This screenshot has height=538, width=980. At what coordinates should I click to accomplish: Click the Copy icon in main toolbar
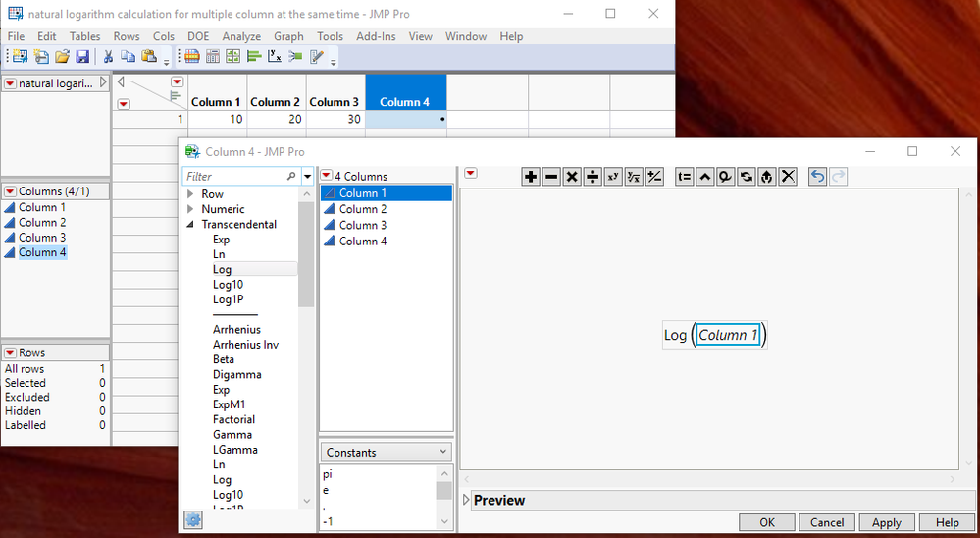coord(129,57)
